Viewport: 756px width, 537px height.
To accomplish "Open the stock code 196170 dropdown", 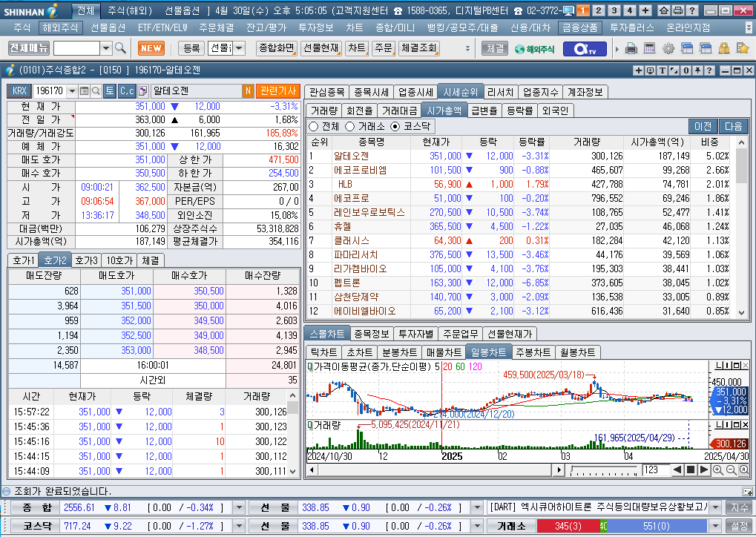I will (72, 90).
